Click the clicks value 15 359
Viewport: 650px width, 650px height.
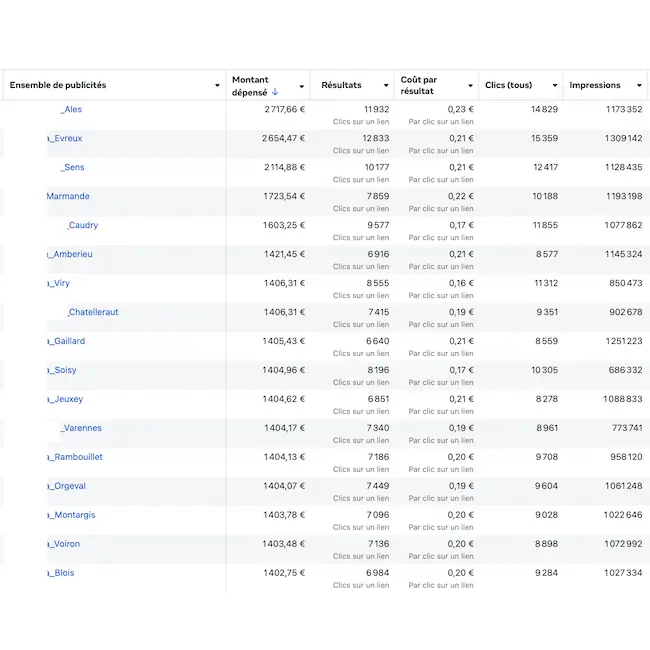pos(544,138)
